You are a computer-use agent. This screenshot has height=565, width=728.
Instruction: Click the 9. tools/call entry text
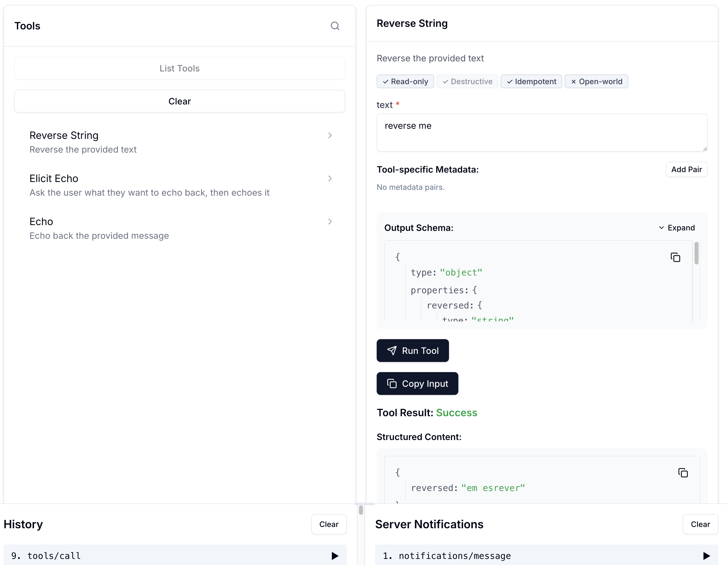pos(46,556)
